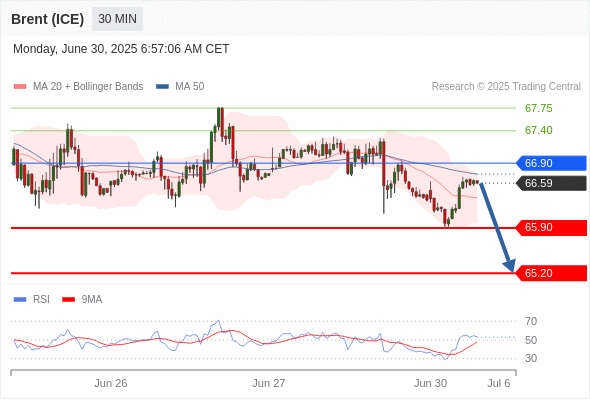
Task: Click the red 9MA legend swatch
Action: (x=68, y=300)
